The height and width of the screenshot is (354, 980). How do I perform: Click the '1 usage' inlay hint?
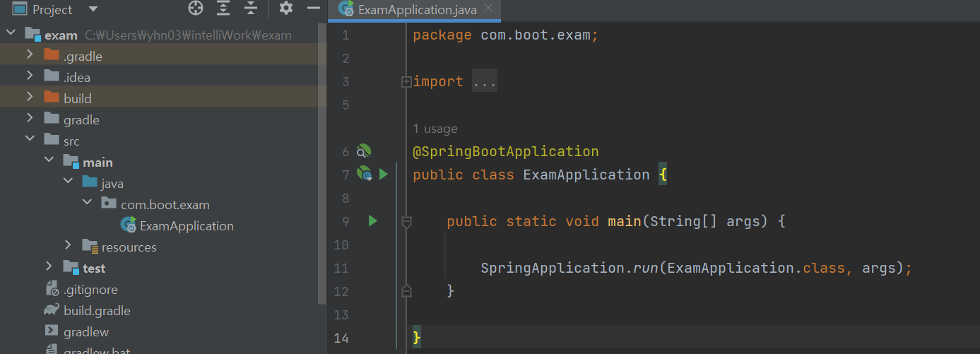435,129
